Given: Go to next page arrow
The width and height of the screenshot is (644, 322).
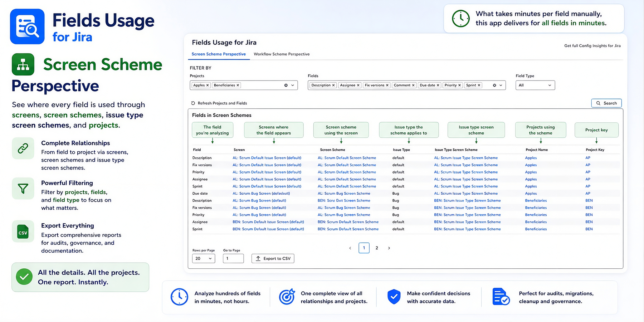Looking at the screenshot, I should 389,248.
